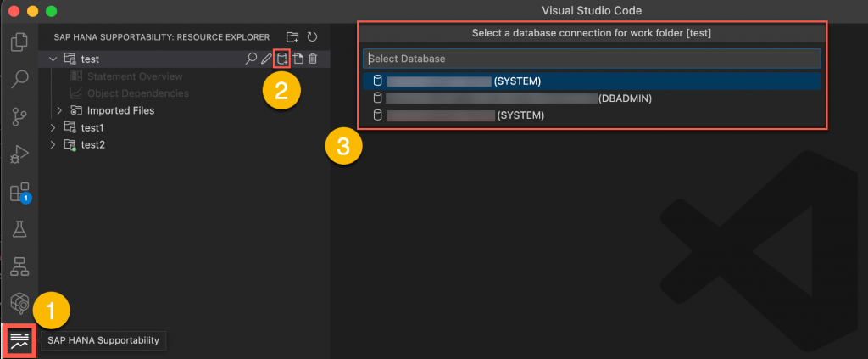Viewport: 868px width, 359px height.
Task: Open the cube icon view above SAP HANA
Action: click(x=19, y=303)
